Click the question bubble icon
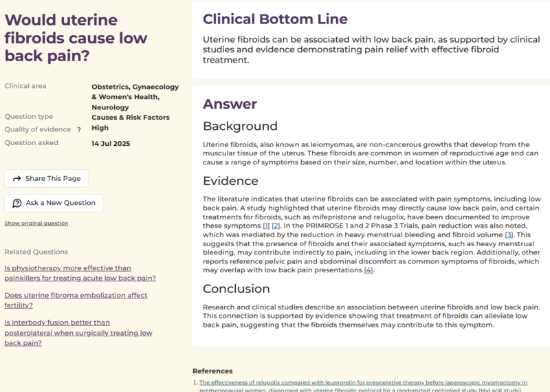 (17, 203)
